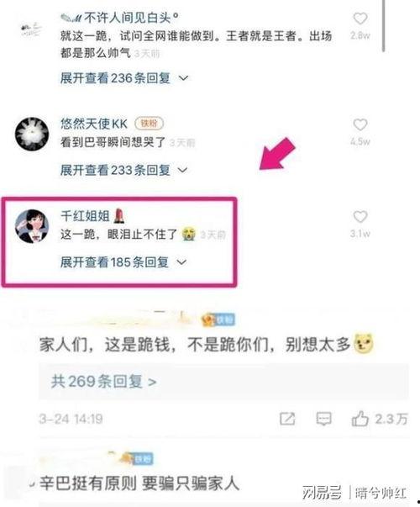Screen dimensions: 420x507
Task: Open the 共269条回复 link
Action: 103,382
